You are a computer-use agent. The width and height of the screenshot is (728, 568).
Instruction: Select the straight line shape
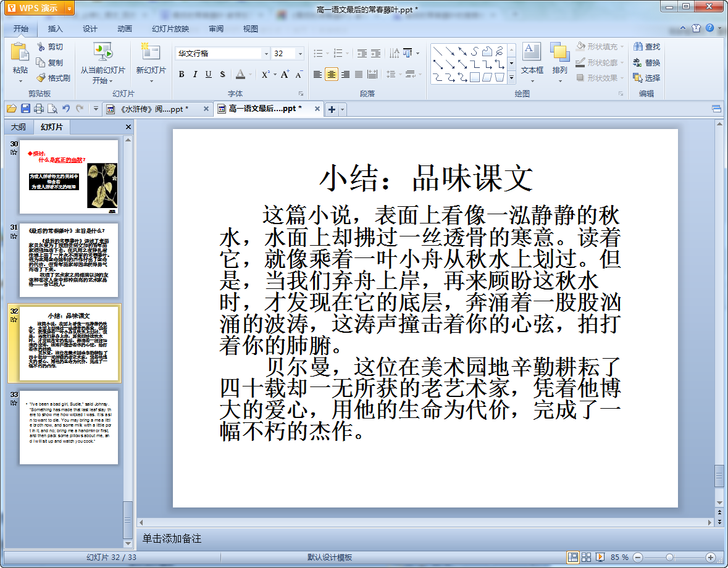[437, 51]
